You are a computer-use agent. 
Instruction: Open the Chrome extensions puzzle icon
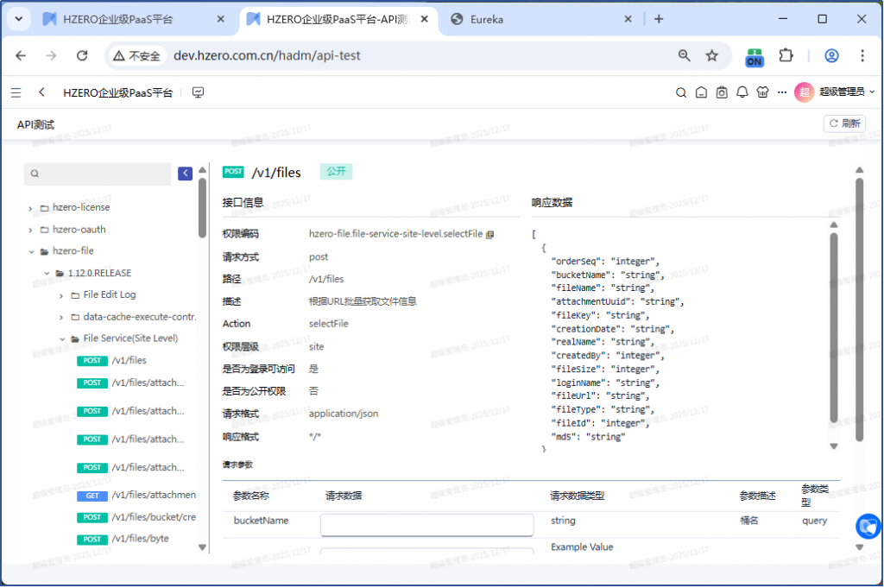coord(786,55)
